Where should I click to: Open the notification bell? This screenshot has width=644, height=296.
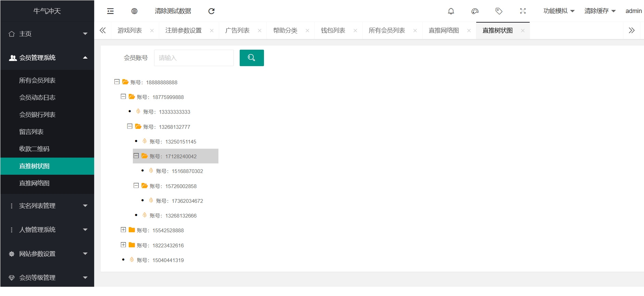pos(451,11)
